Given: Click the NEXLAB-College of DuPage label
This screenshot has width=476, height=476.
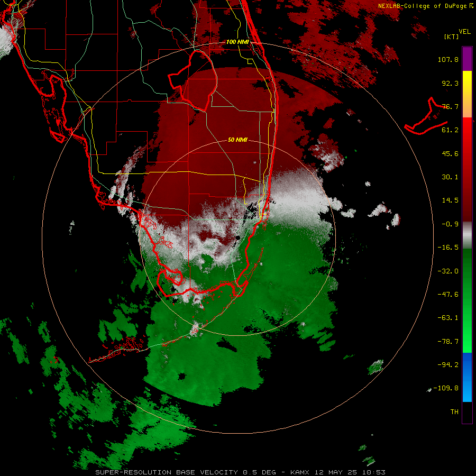Looking at the screenshot, I should point(423,6).
